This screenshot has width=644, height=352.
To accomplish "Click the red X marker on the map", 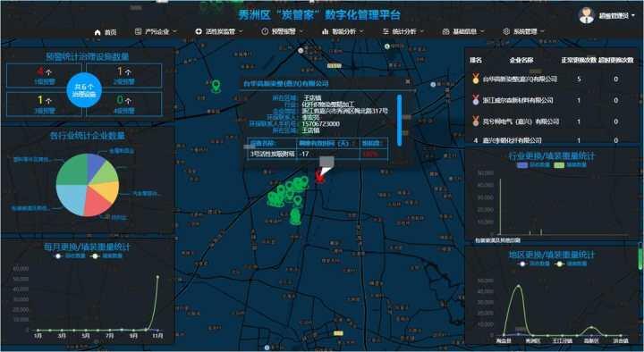I will pyautogui.click(x=319, y=178).
